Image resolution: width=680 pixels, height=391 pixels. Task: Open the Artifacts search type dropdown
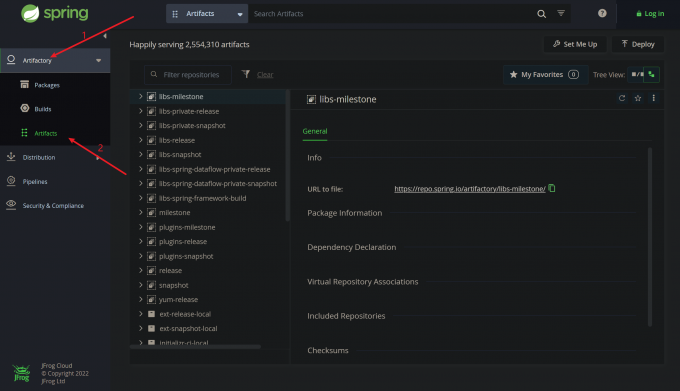pyautogui.click(x=207, y=14)
